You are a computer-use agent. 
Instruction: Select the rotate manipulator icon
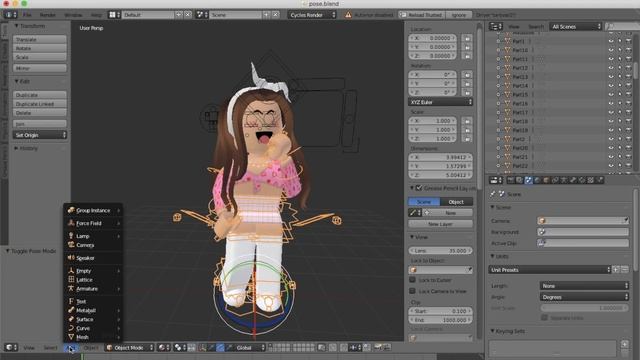pos(220,347)
